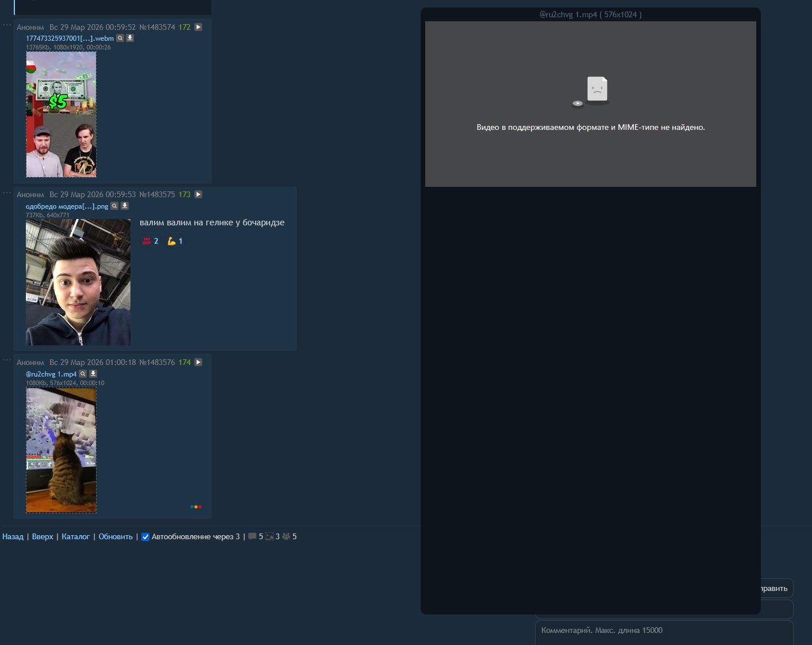The height and width of the screenshot is (645, 812).
Task: Click the search icon next to @ru2chvg 1.mp4
Action: [83, 374]
